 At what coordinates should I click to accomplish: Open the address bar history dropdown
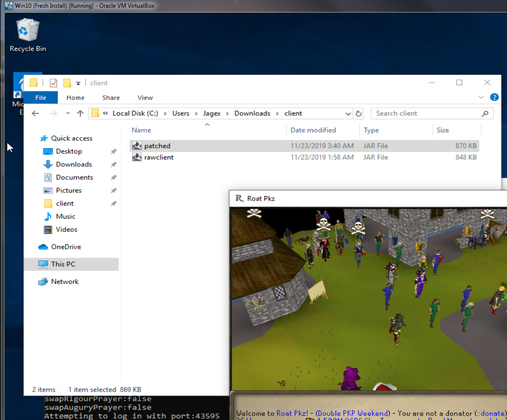(x=348, y=114)
